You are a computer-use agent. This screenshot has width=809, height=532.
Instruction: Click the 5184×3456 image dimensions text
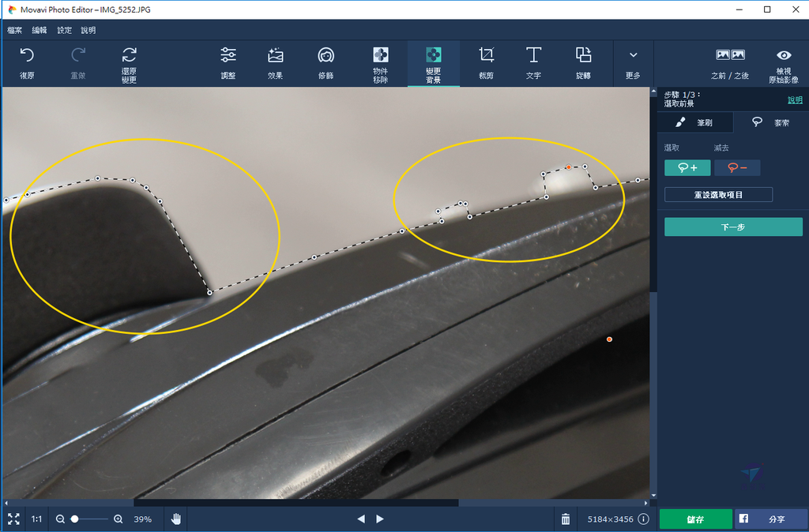(611, 519)
